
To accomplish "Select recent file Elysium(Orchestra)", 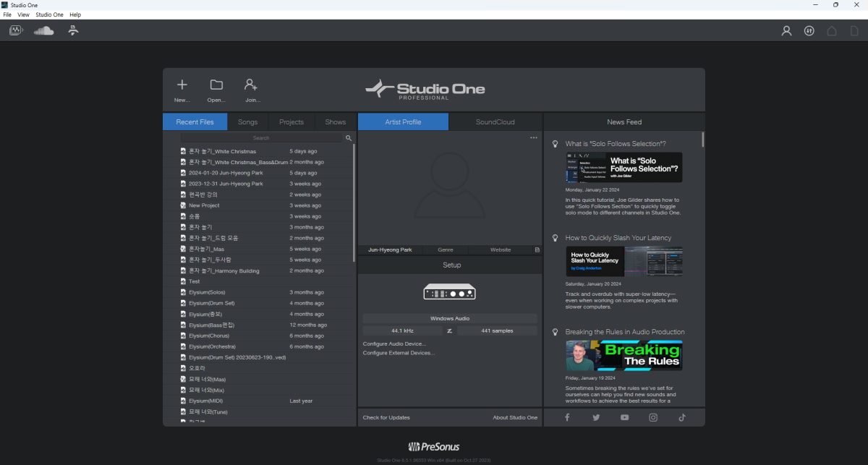I will click(265, 346).
